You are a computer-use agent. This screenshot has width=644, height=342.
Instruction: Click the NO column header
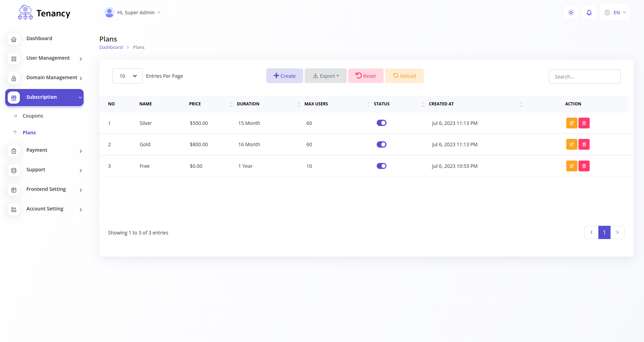tap(112, 104)
